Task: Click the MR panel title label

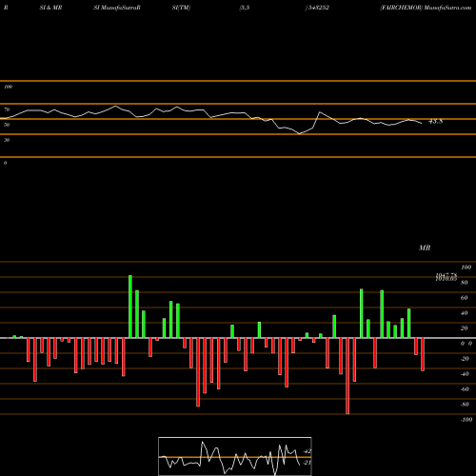Action: point(425,248)
